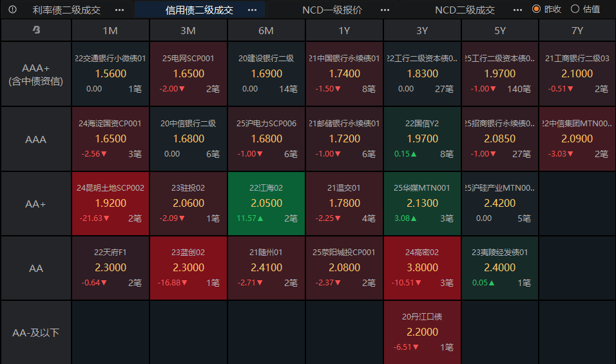Click the AAA+ (含中债资信) row label
The height and width of the screenshot is (364, 616).
(35, 74)
